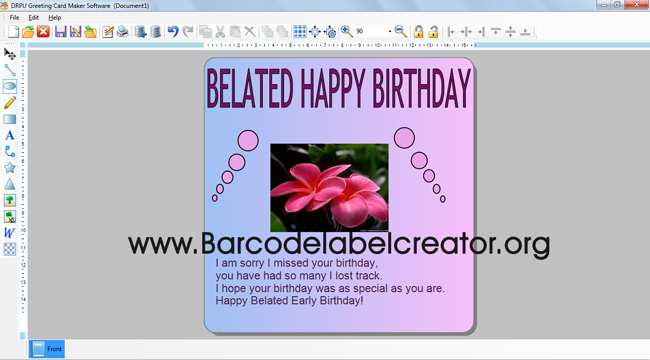Image resolution: width=650 pixels, height=360 pixels.
Task: Toggle the open padlock unlock icon
Action: pyautogui.click(x=433, y=32)
